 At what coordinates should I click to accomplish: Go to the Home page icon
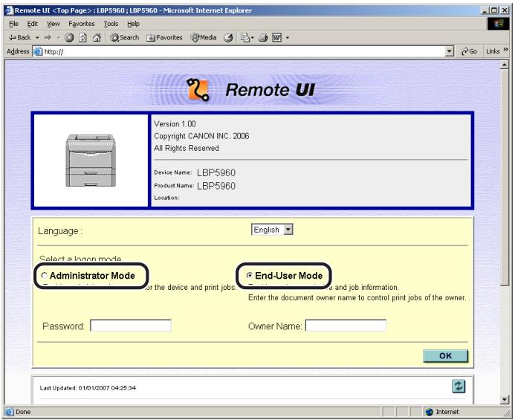click(97, 38)
